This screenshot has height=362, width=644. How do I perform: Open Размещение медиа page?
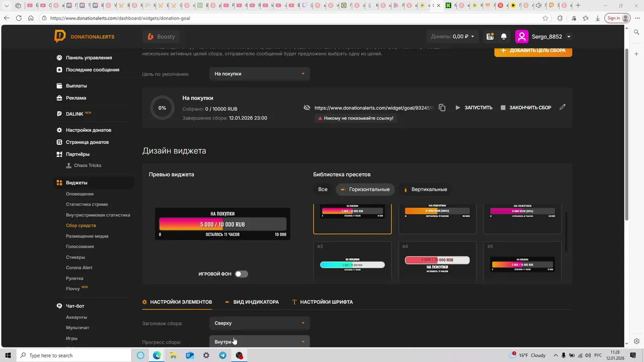click(87, 236)
